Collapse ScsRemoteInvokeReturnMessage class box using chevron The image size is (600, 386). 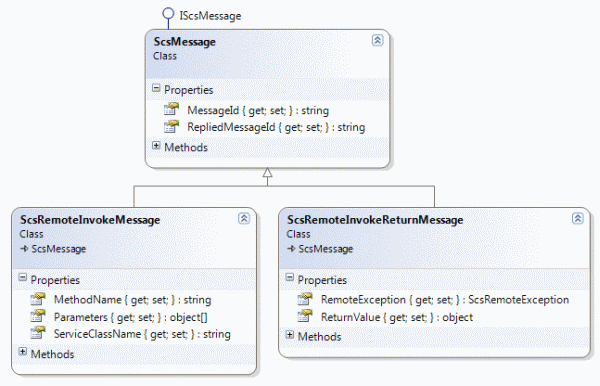[577, 218]
